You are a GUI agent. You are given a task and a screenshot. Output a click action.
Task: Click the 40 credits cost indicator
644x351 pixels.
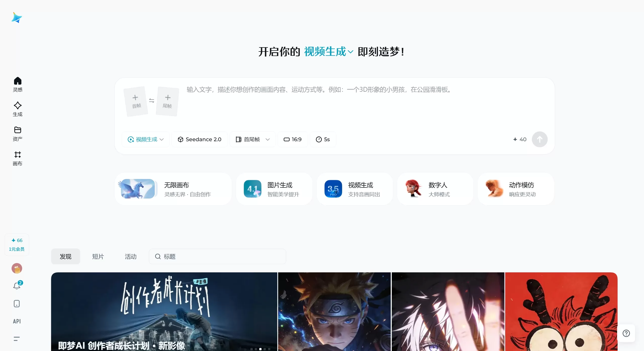(520, 139)
